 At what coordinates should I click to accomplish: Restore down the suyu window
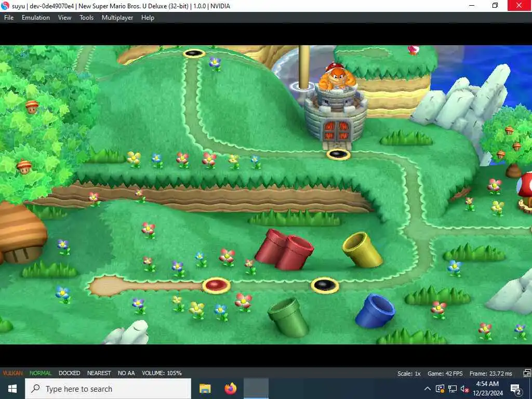click(495, 5)
